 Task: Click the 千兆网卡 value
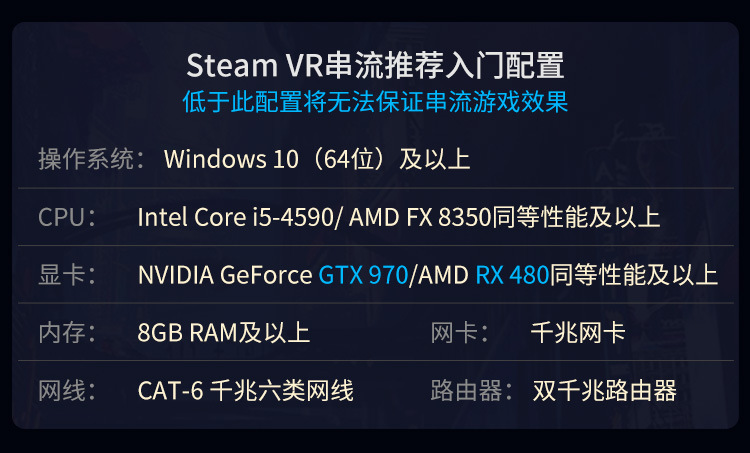578,333
